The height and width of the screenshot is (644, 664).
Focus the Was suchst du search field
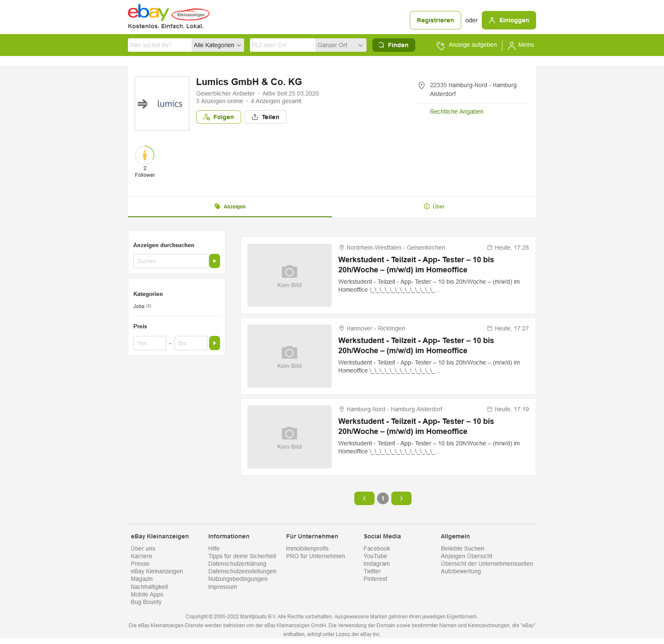(160, 45)
